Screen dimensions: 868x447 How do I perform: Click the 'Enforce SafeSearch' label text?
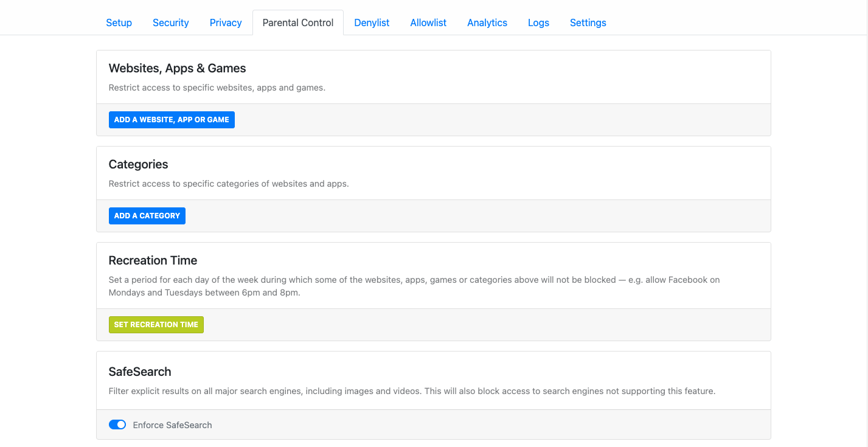[172, 425]
